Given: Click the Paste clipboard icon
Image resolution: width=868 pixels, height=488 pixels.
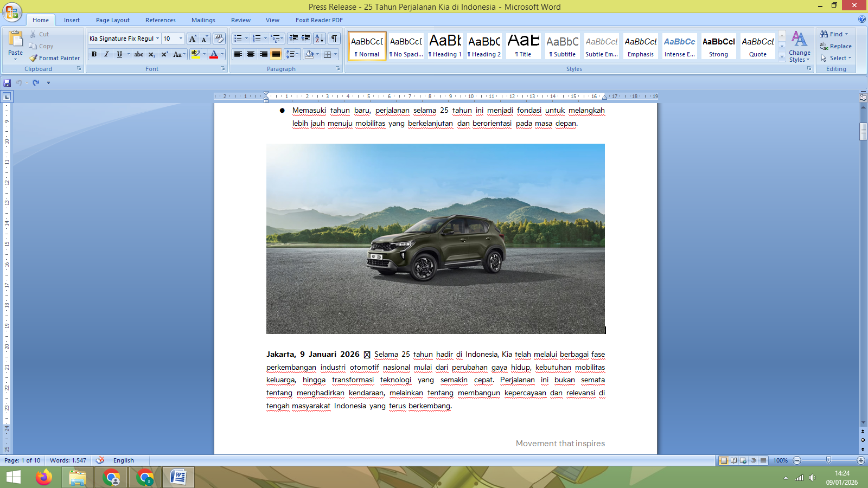Looking at the screenshot, I should pos(15,39).
